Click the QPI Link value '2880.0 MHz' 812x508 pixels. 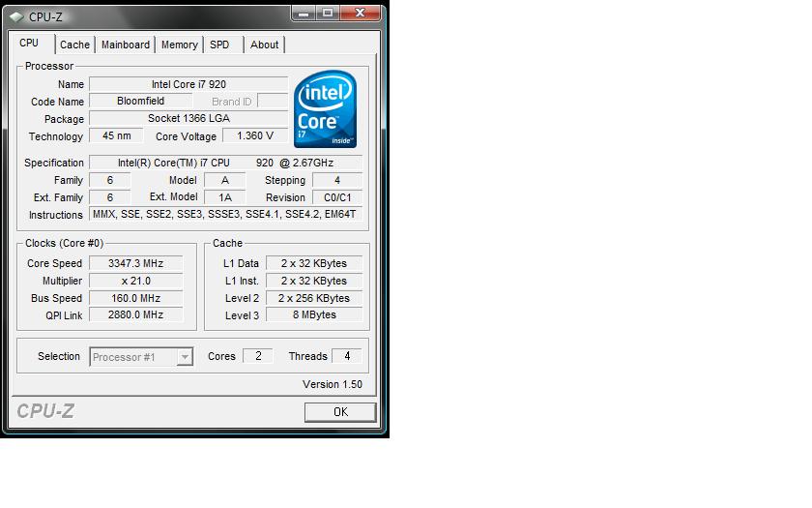135,314
